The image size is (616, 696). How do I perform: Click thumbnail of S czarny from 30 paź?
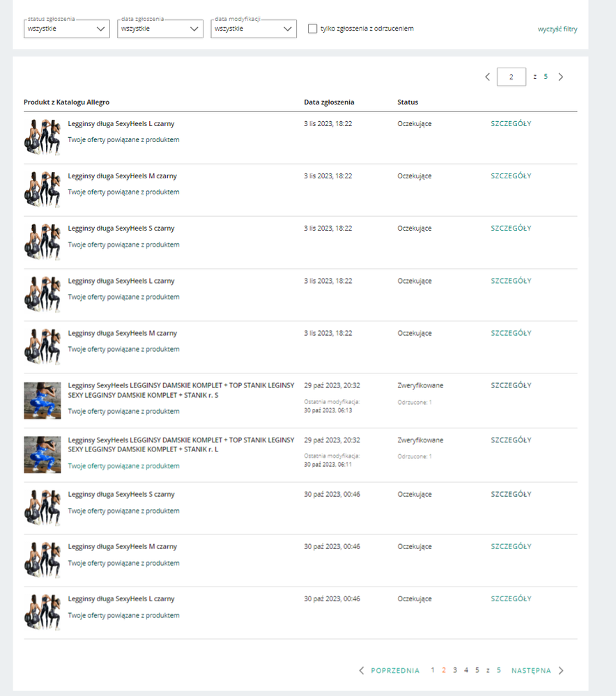coord(42,508)
